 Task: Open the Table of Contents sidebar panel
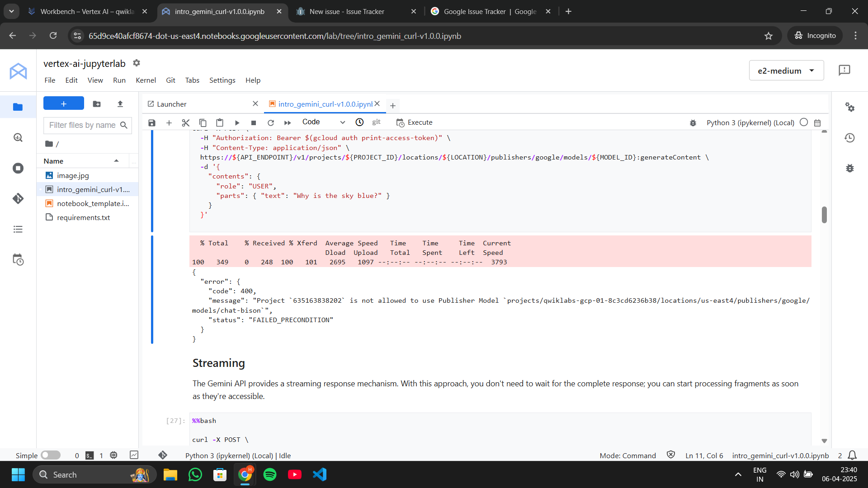tap(18, 229)
